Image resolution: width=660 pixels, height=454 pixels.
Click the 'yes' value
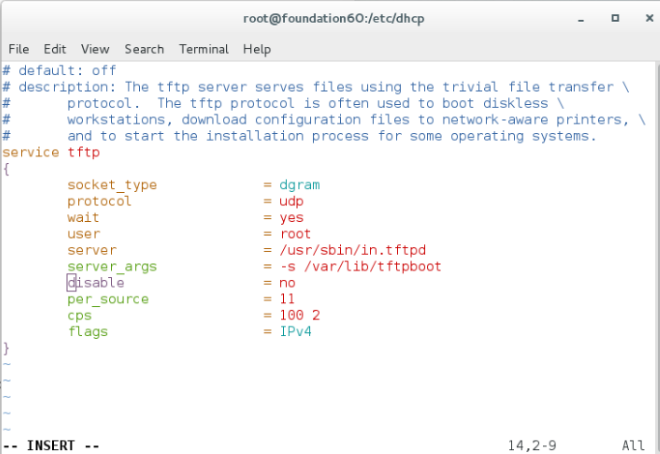[x=291, y=218]
